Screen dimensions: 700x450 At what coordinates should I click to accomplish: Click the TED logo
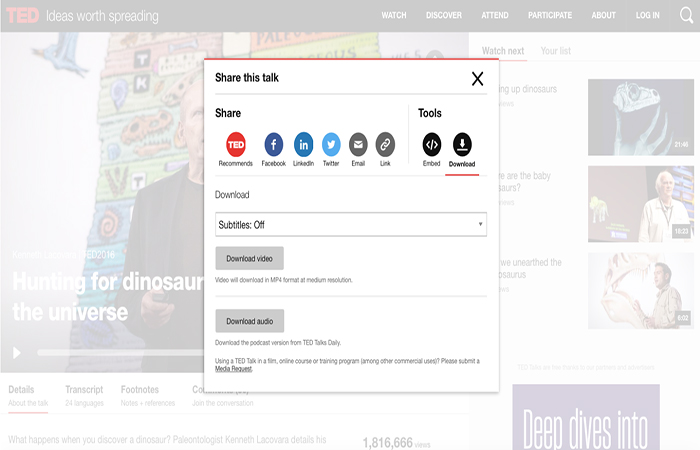click(x=22, y=16)
